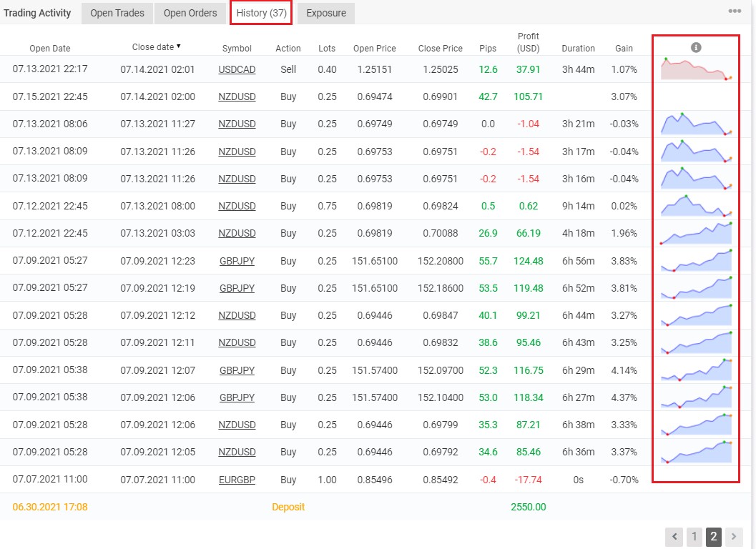
Task: Select page 2 in pagination
Action: coord(714,536)
